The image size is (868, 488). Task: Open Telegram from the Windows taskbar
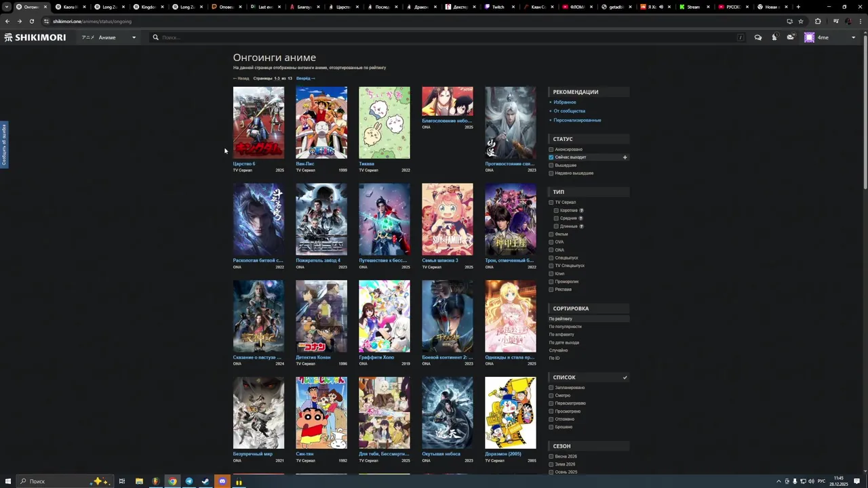pos(189,481)
